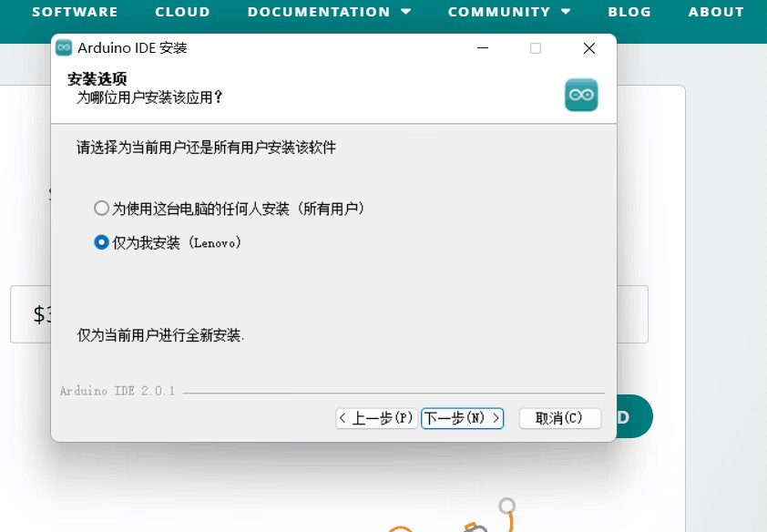This screenshot has height=532, width=767.
Task: Click the Arduino infinity logo in the dialog header
Action: coord(580,95)
